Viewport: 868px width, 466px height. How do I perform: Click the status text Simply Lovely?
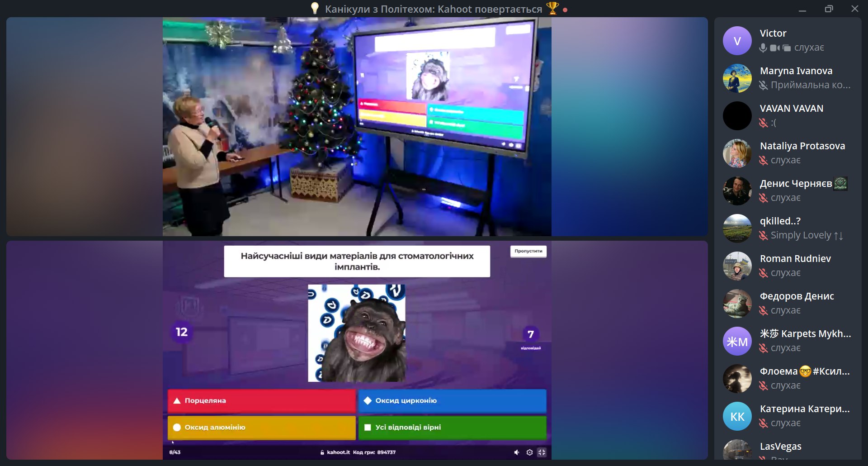click(807, 235)
